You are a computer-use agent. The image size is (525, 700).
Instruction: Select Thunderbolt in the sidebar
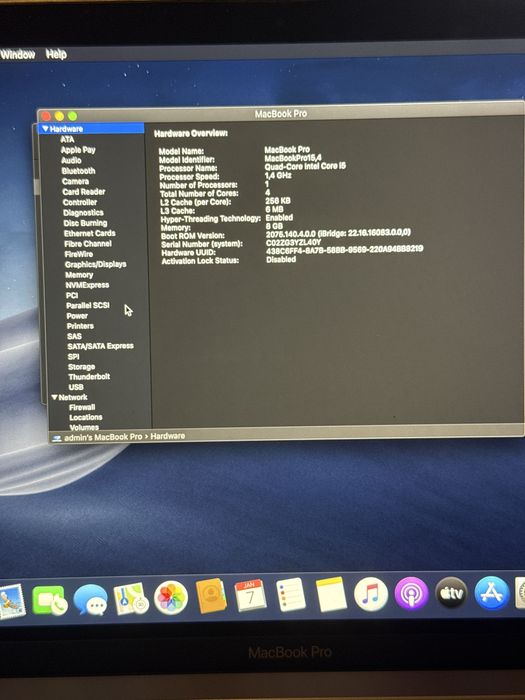tap(89, 376)
